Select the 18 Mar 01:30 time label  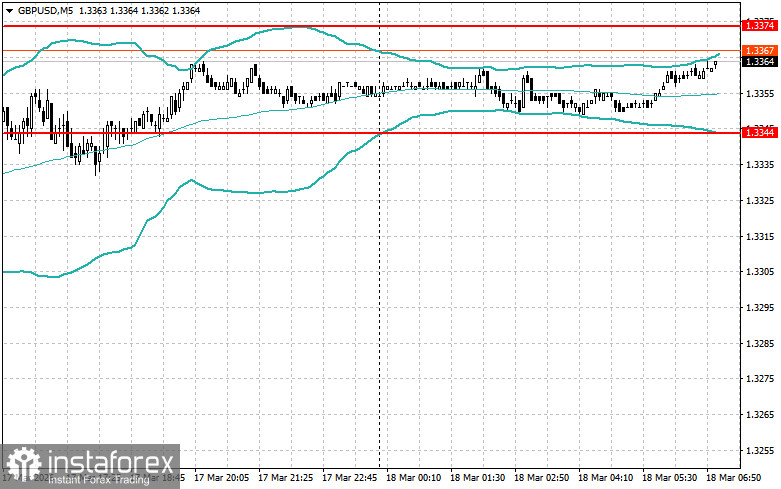tap(478, 478)
